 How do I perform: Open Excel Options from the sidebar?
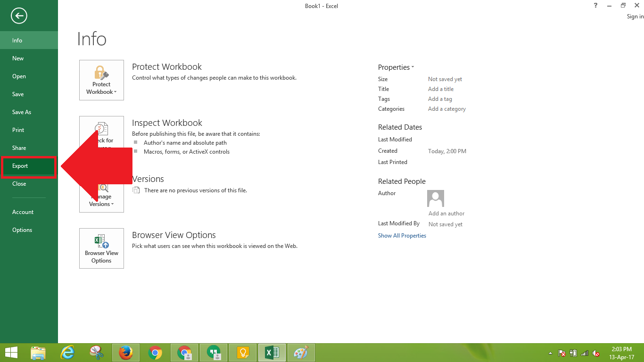coord(22,230)
